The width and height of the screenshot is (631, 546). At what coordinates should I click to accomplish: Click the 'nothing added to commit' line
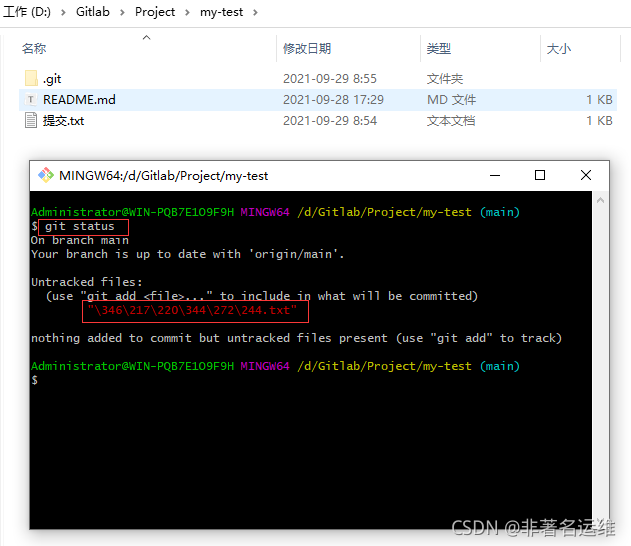[296, 338]
